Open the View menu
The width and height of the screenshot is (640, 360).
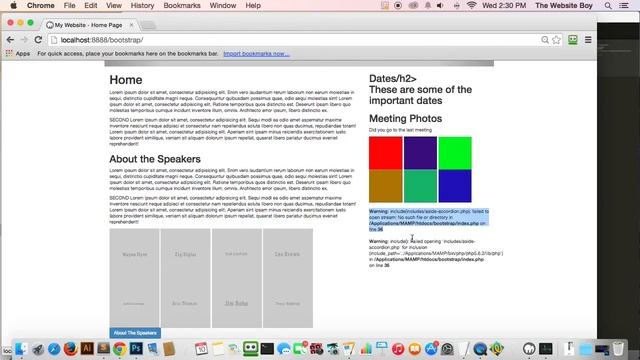coord(114,6)
